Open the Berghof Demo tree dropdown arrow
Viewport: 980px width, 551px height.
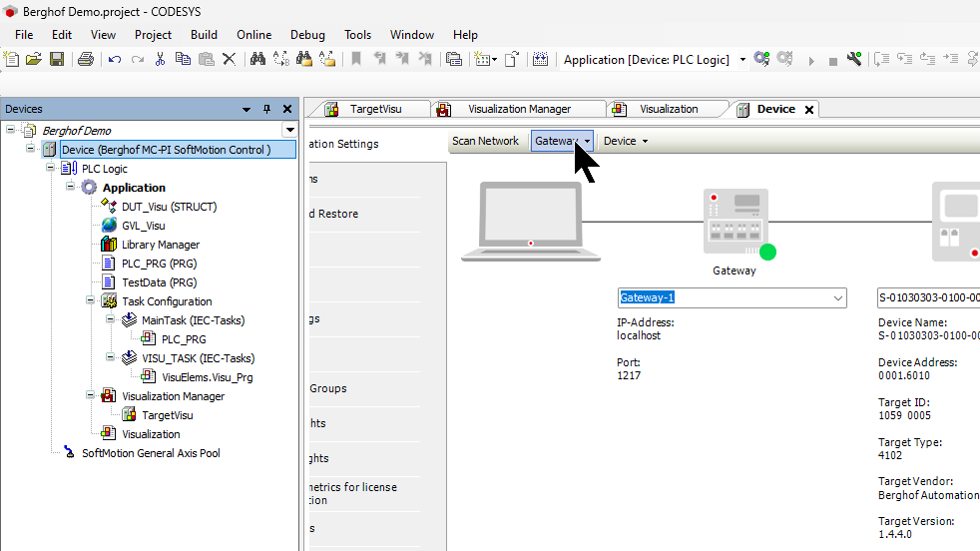coord(290,130)
